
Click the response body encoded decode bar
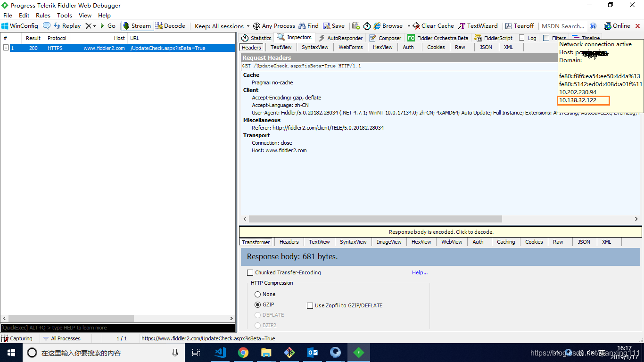[441, 232]
